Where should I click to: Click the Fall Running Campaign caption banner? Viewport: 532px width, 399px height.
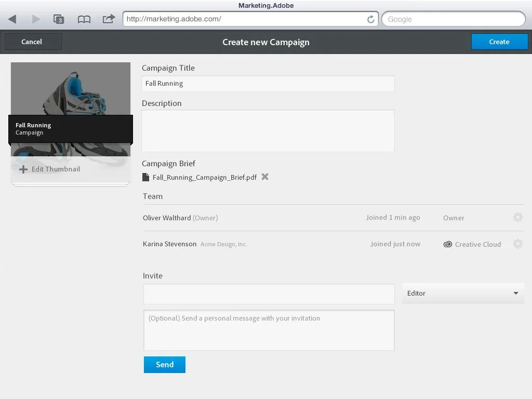point(71,129)
